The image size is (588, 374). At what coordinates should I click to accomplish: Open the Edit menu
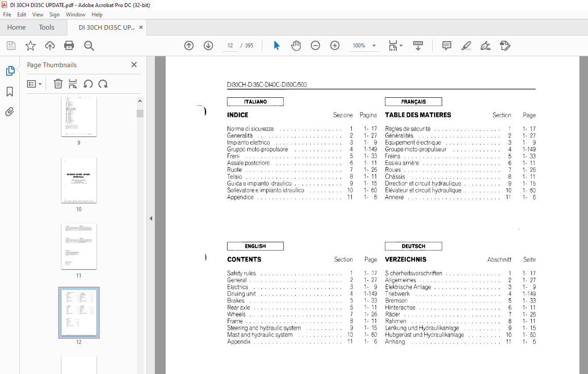point(22,15)
